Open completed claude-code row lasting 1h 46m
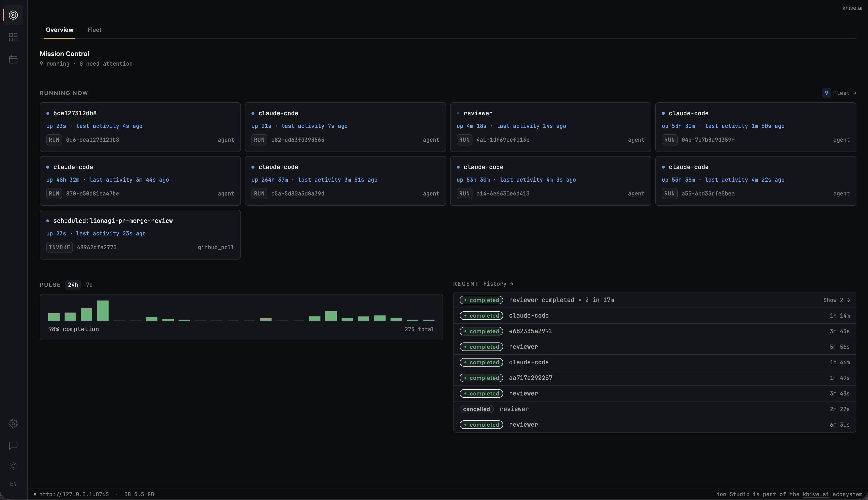Image resolution: width=868 pixels, height=500 pixels. (x=654, y=362)
